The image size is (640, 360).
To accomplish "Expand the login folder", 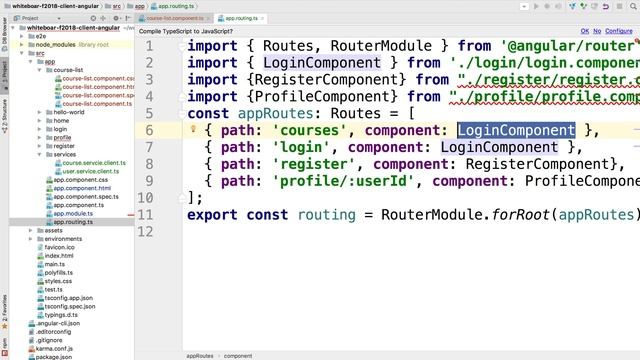I will (x=40, y=129).
